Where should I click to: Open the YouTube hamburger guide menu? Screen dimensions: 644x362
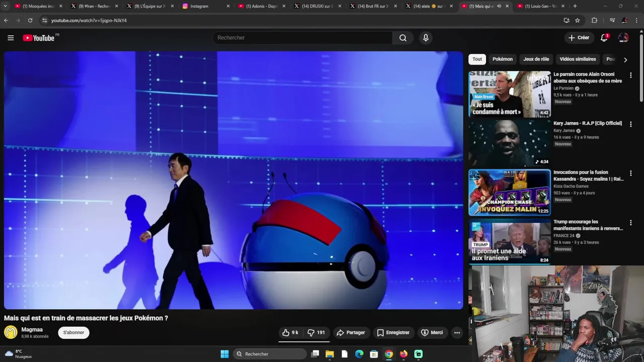[x=11, y=38]
